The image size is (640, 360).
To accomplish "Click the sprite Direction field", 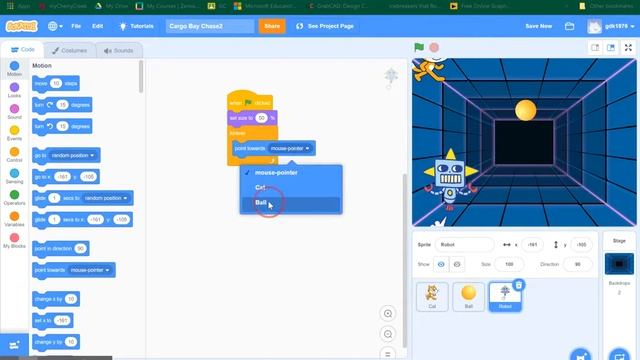I will click(578, 264).
